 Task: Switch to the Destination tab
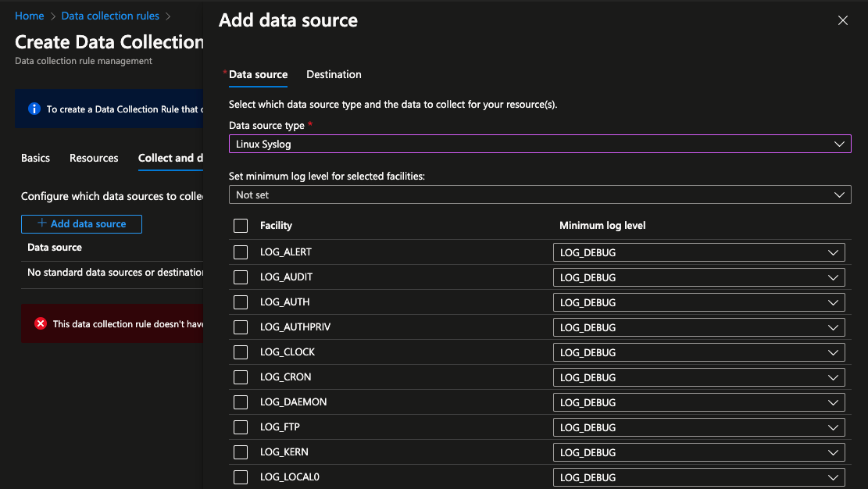[x=334, y=74]
